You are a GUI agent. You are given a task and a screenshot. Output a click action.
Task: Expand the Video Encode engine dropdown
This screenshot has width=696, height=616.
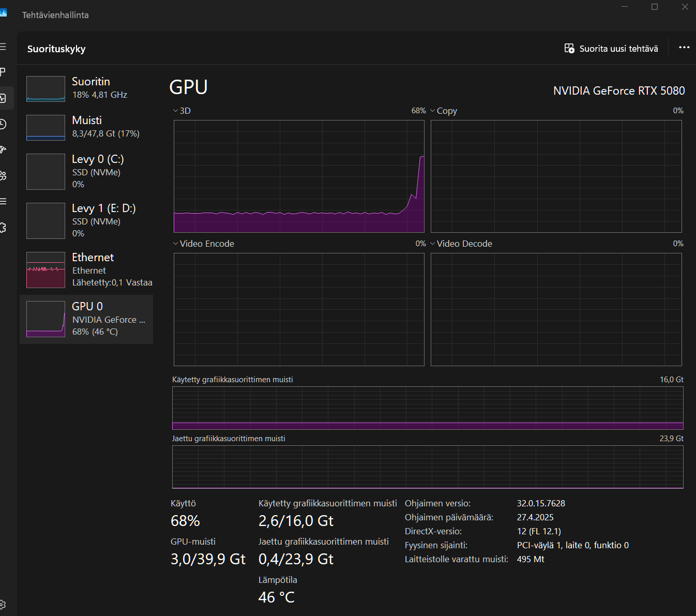(175, 244)
